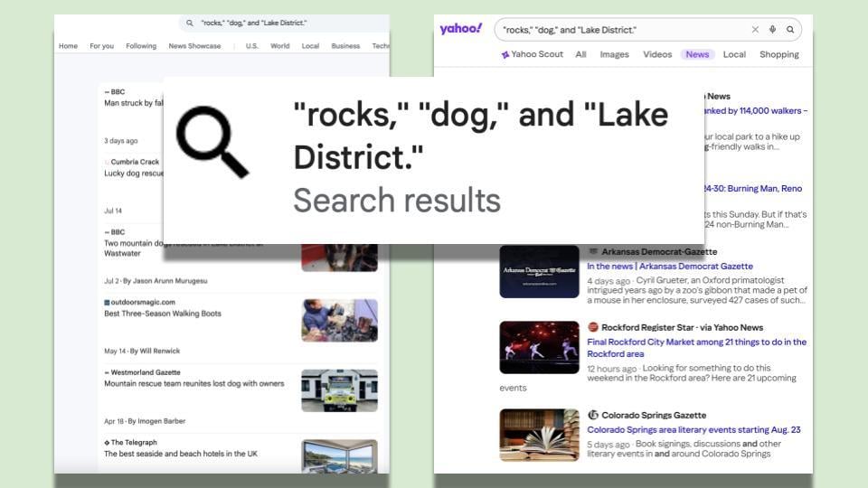The image size is (868, 488).
Task: Click the Google News search field
Action: click(x=284, y=23)
